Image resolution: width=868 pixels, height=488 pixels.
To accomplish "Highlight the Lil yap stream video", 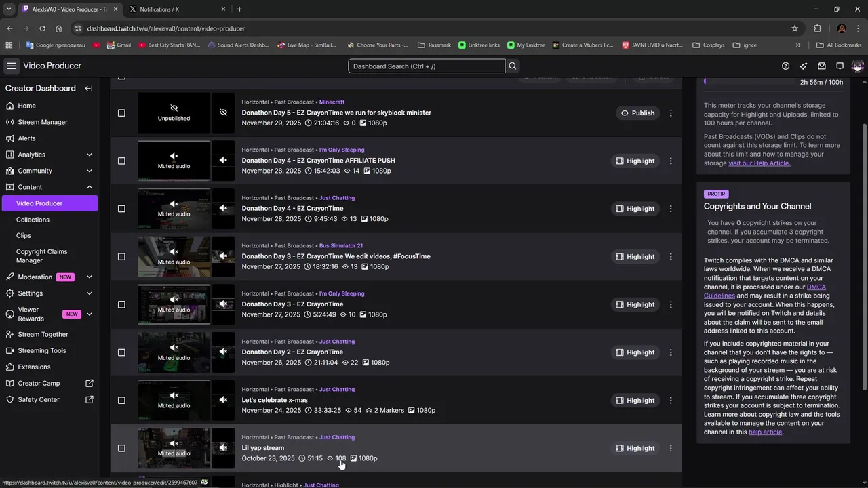I will coord(635,448).
